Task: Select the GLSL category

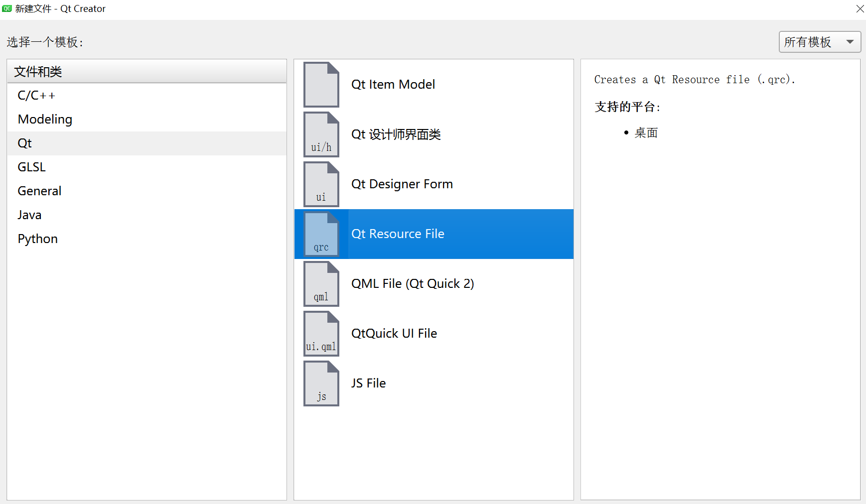Action: point(147,167)
